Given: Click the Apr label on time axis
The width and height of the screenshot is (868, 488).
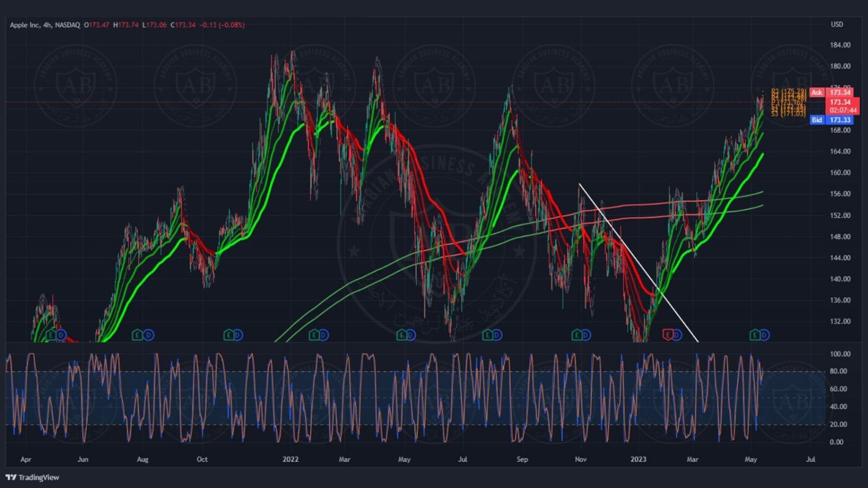Looking at the screenshot, I should [x=25, y=459].
